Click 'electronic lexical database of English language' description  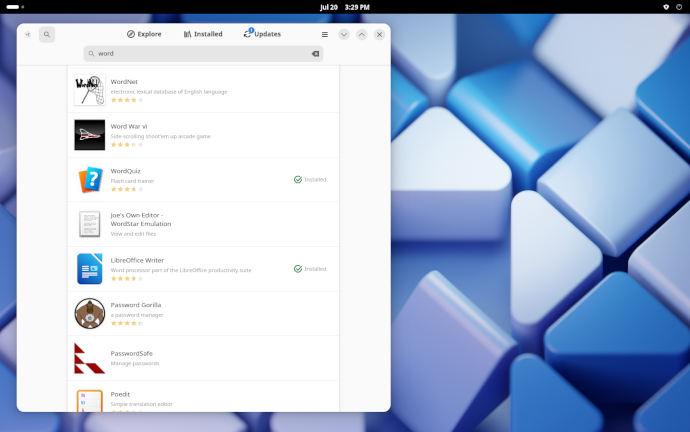click(169, 92)
